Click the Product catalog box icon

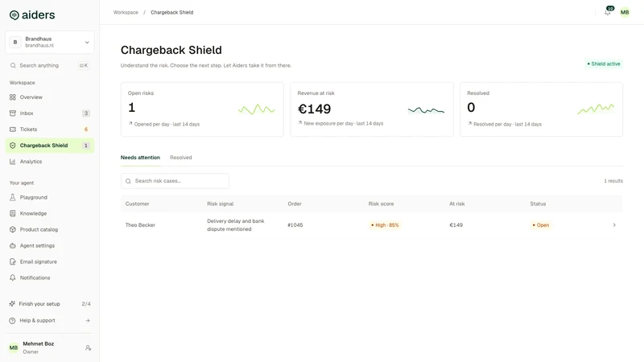pos(13,229)
